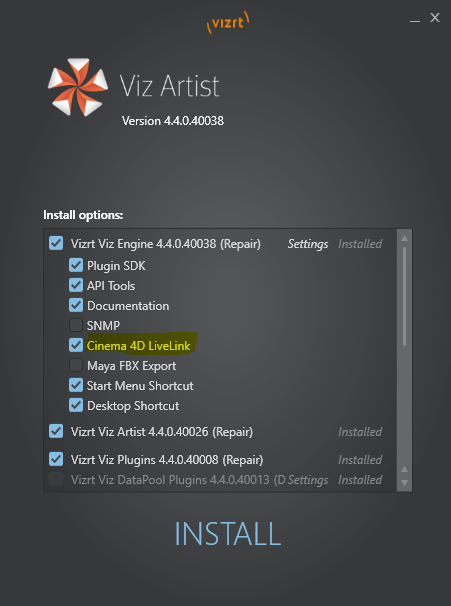
Task: Click the scrollbar up arrow at top
Action: click(x=404, y=238)
